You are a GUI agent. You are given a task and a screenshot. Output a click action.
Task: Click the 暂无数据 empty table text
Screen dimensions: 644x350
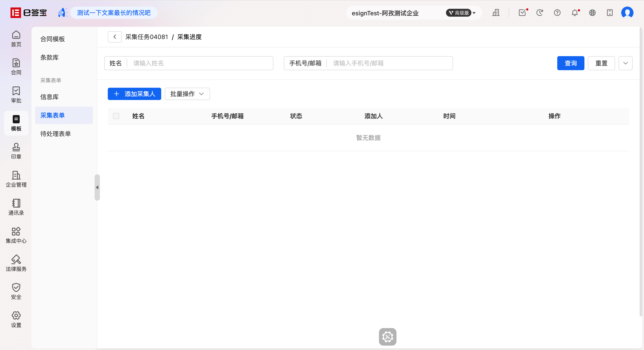pos(368,138)
